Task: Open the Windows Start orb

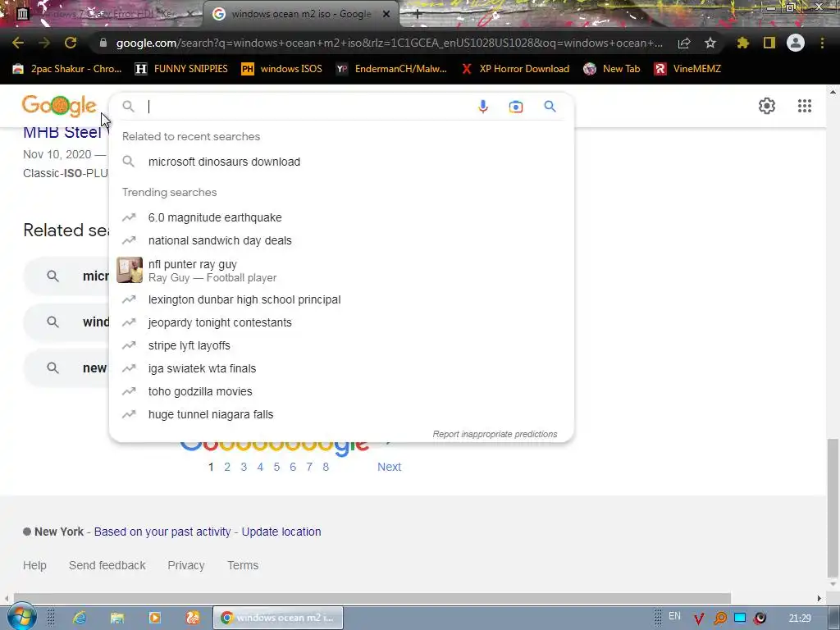Action: (x=21, y=617)
